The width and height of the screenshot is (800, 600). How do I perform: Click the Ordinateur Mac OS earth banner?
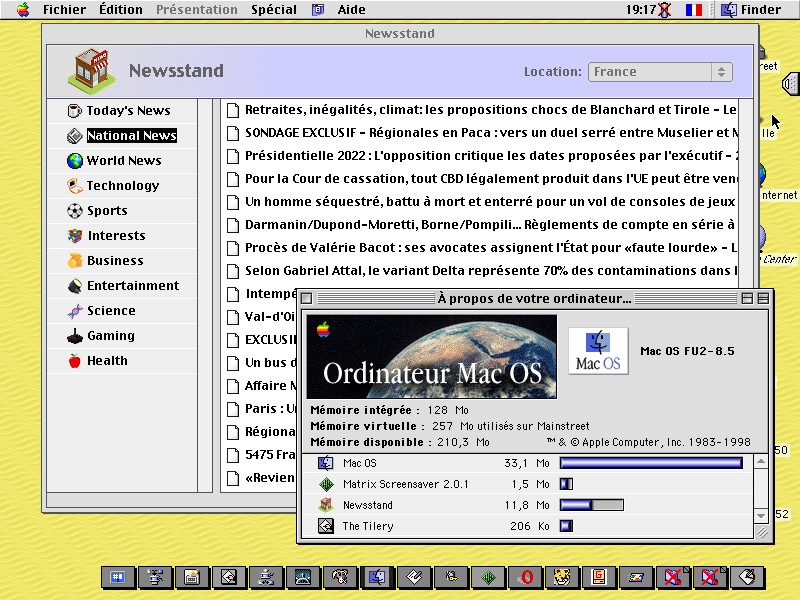pos(432,357)
